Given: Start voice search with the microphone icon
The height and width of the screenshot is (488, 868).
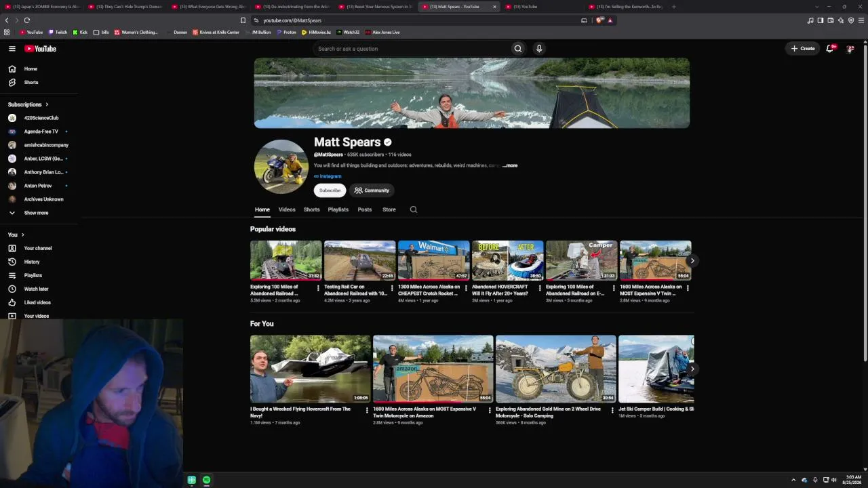Looking at the screenshot, I should tap(539, 49).
